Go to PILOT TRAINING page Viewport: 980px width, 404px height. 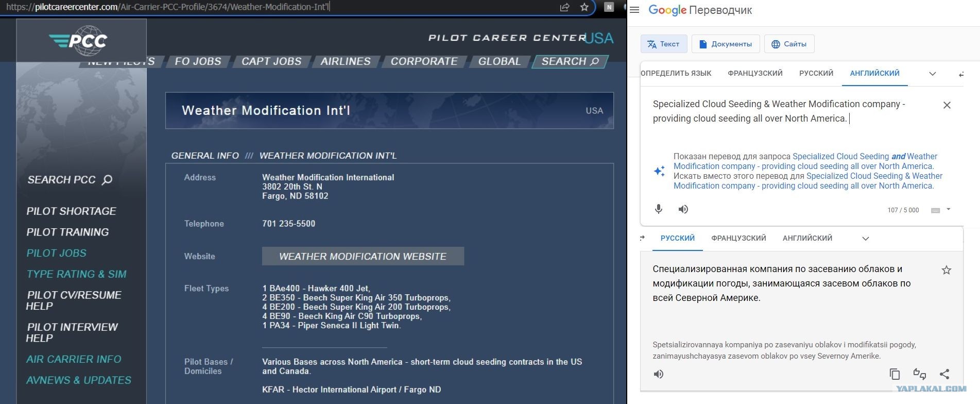point(67,232)
